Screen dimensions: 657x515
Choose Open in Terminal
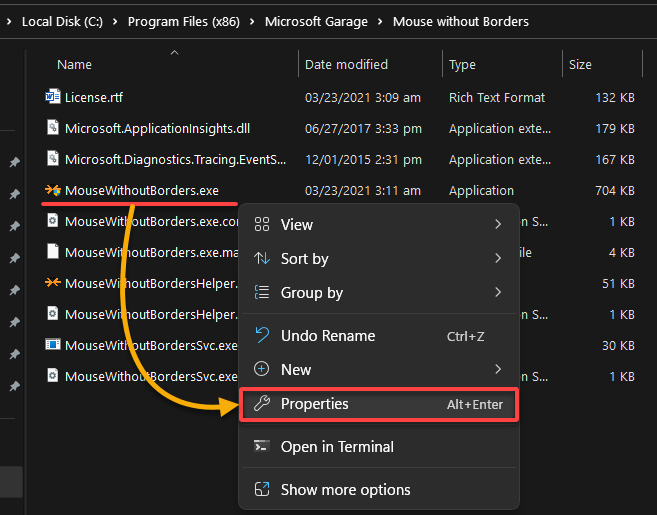point(379,446)
